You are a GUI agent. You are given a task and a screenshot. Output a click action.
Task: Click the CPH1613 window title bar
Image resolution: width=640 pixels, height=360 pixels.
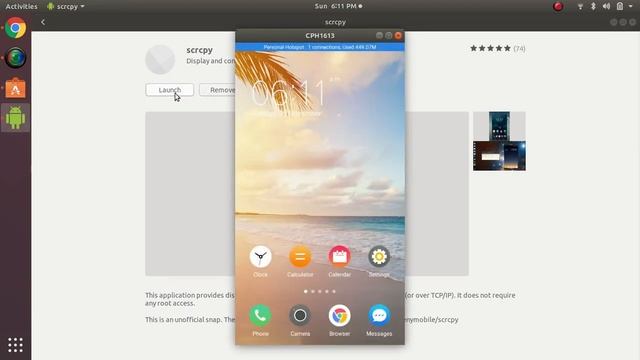[x=320, y=36]
